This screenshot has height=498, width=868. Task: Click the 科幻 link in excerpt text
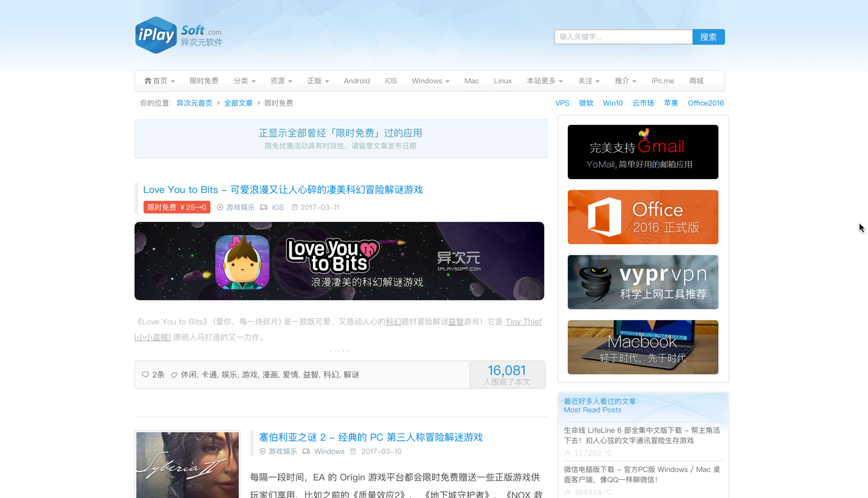393,322
